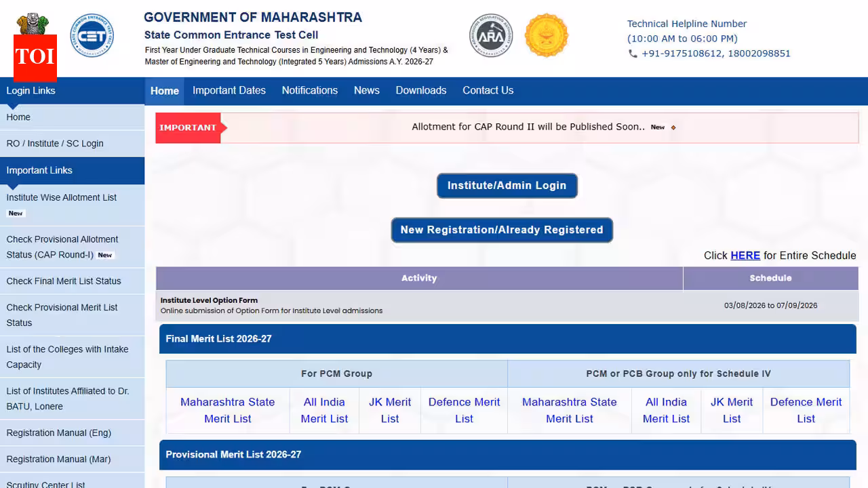Open Schedule IV Maharashtra State Merit List

(x=570, y=410)
